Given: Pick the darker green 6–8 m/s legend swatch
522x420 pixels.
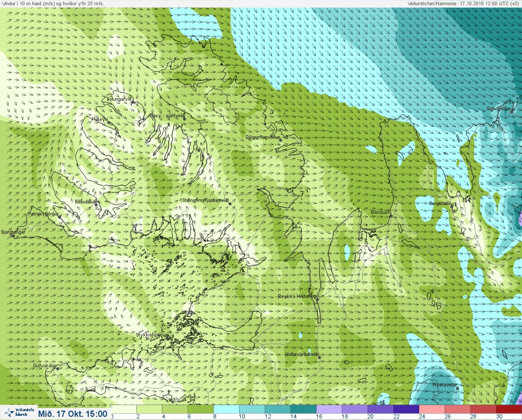Looking at the screenshot, I should [200, 409].
